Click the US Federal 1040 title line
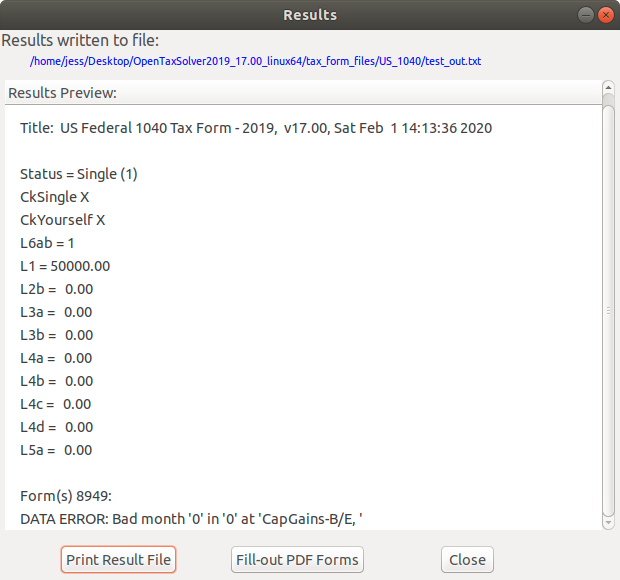Image resolution: width=620 pixels, height=580 pixels. (x=256, y=128)
